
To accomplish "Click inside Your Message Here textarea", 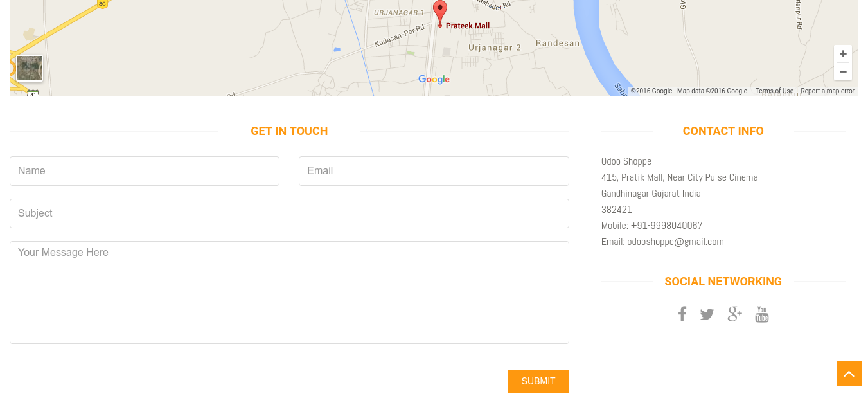I will pyautogui.click(x=289, y=292).
